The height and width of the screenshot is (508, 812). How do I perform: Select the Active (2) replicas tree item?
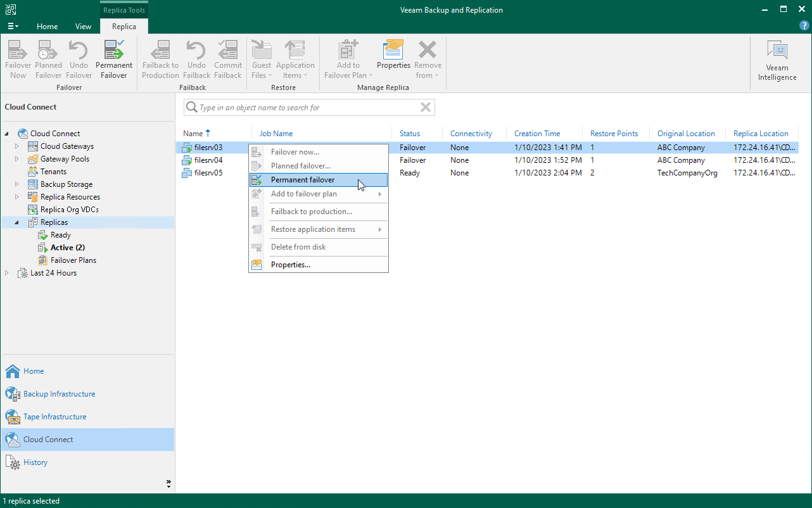(68, 248)
